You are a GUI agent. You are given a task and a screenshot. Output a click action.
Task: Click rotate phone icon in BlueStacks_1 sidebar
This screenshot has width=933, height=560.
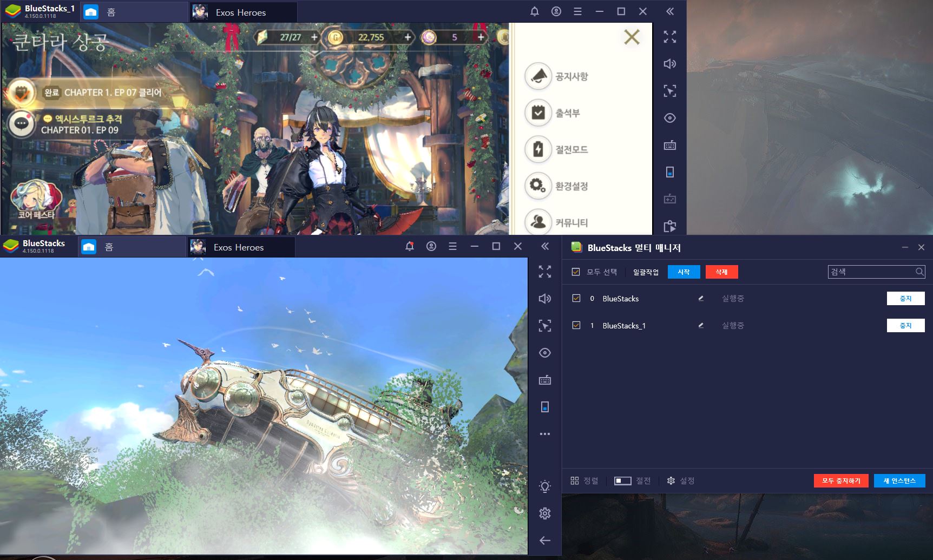(670, 172)
